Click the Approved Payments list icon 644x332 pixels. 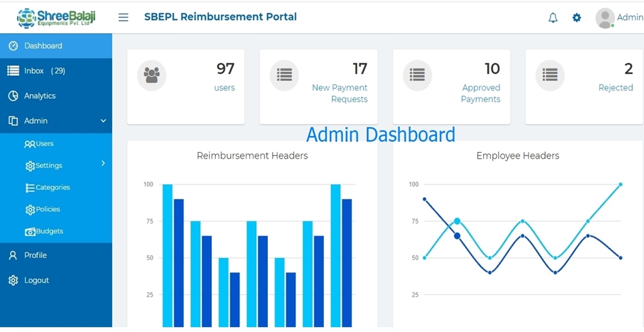pos(417,75)
